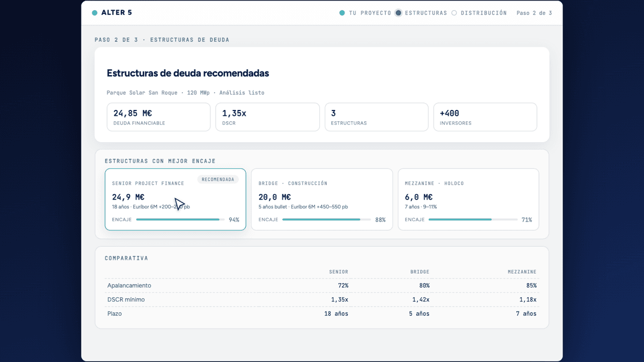644x362 pixels.
Task: Click the 'Estructuras de deuda recomendadas' heading
Action: [x=188, y=73]
